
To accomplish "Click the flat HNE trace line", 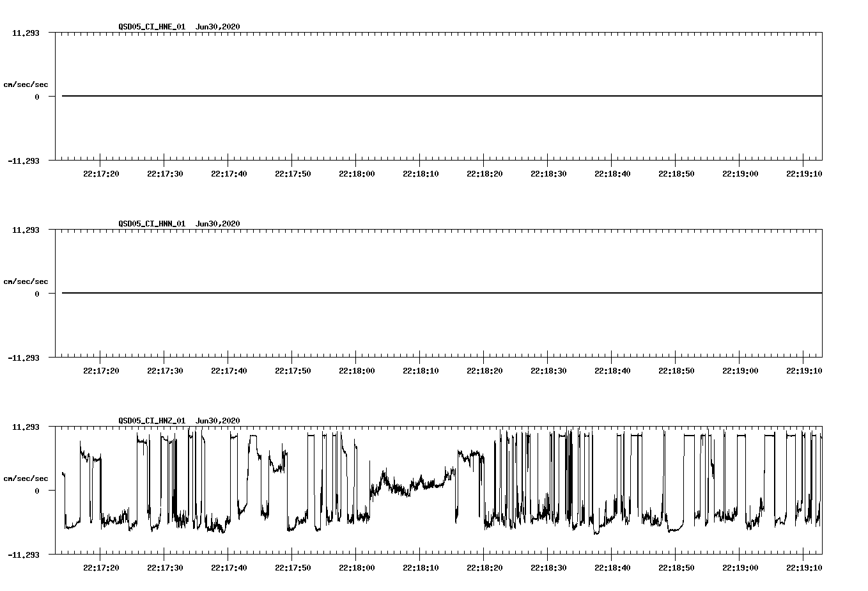I will click(x=442, y=96).
